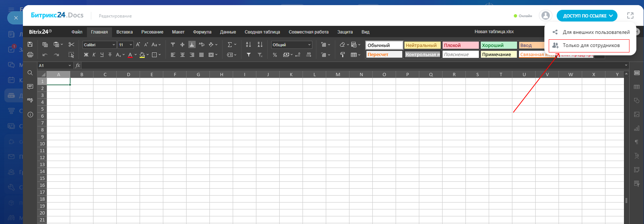Click the percent style icon
Viewport: 644px width, 224px height.
click(x=275, y=55)
